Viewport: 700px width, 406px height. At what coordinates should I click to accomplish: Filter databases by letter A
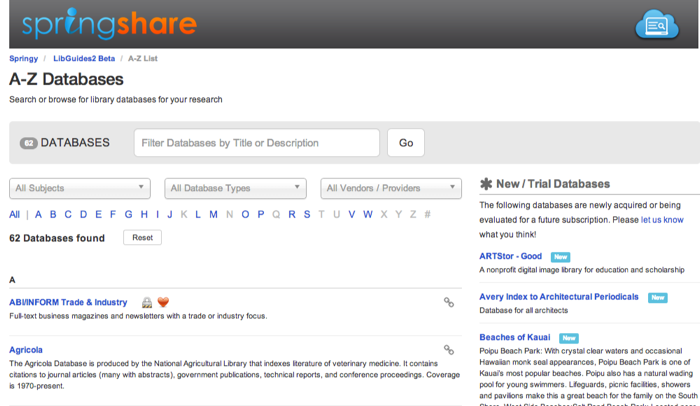click(38, 214)
